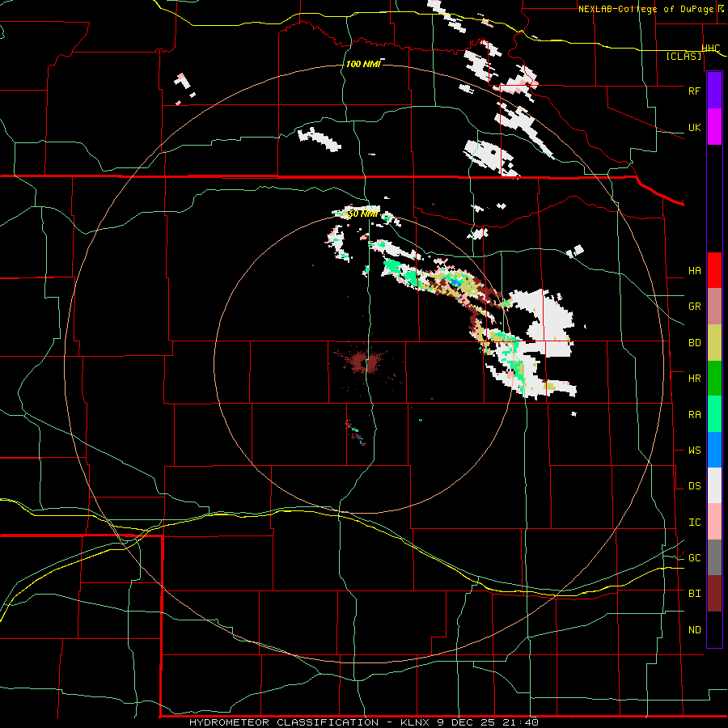Click the GR legend label
The width and height of the screenshot is (728, 728).
click(694, 307)
